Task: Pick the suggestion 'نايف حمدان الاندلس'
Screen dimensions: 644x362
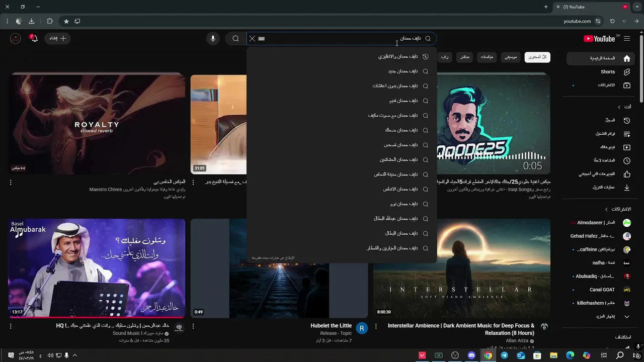Action: pos(342,190)
